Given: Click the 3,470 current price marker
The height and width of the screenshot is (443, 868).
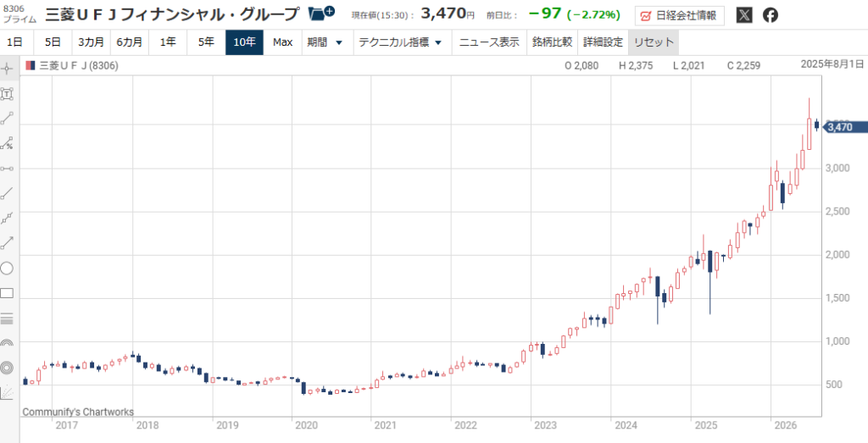Looking at the screenshot, I should [x=846, y=127].
